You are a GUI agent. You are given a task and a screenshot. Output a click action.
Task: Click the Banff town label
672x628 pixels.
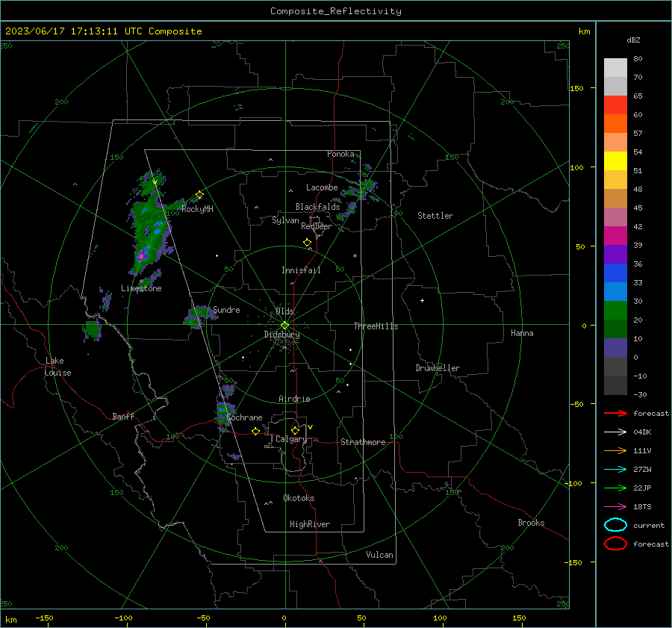tap(123, 417)
